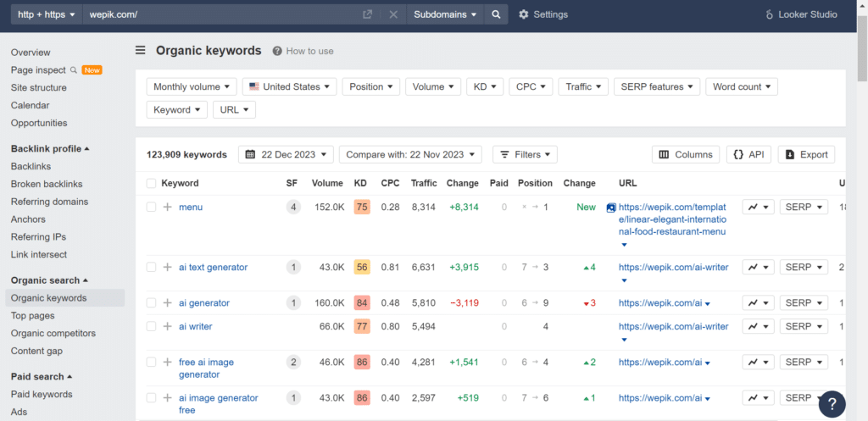Open the Subdomains mode dropdown
This screenshot has width=868, height=421.
(x=445, y=14)
